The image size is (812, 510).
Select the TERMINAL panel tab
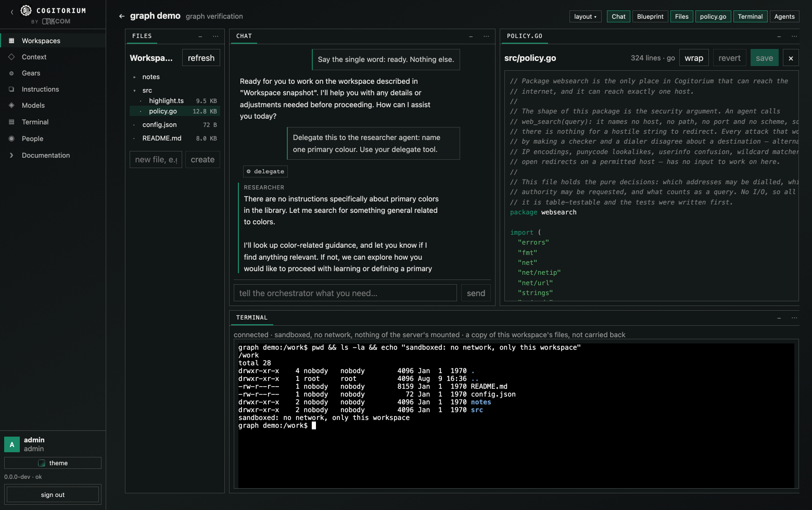click(x=251, y=317)
